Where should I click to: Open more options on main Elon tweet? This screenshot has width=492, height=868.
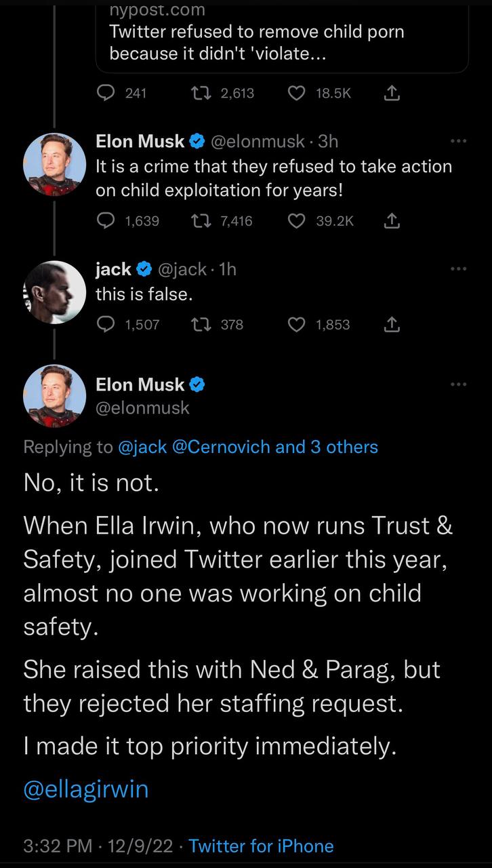coord(459,384)
